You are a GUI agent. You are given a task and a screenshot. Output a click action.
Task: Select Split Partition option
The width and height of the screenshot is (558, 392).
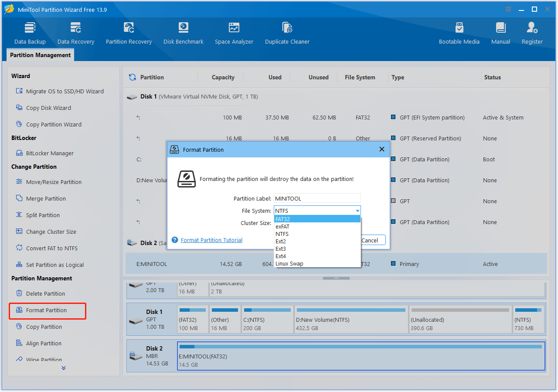[x=37, y=215]
